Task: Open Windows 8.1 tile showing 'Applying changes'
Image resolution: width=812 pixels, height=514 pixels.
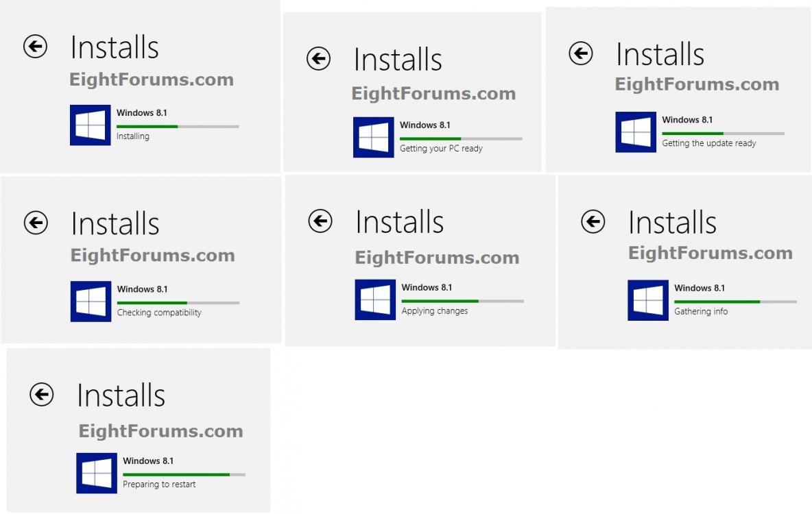Action: point(375,299)
